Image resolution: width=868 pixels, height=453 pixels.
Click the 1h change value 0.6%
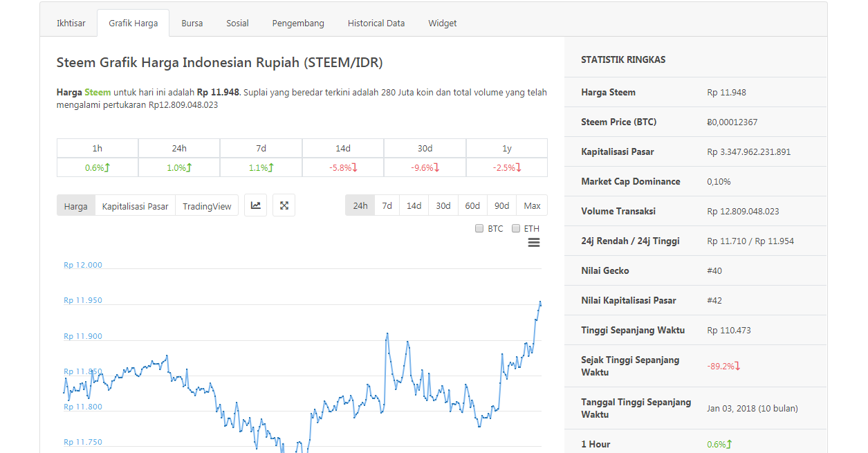pyautogui.click(x=98, y=167)
